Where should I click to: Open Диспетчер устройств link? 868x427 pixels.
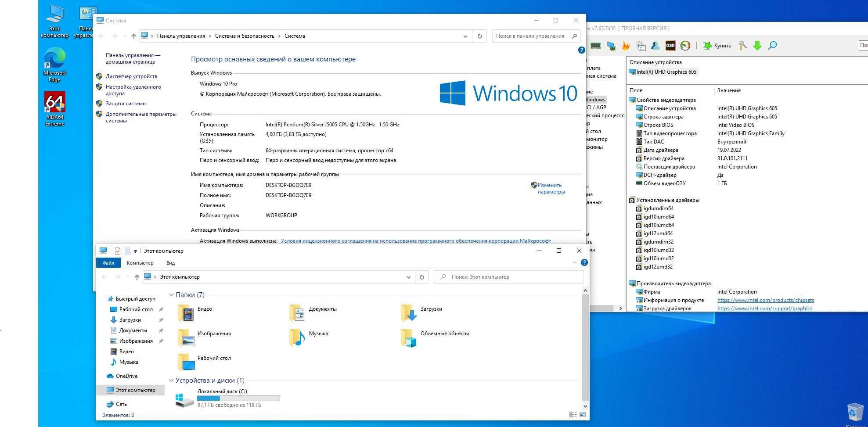tap(131, 76)
